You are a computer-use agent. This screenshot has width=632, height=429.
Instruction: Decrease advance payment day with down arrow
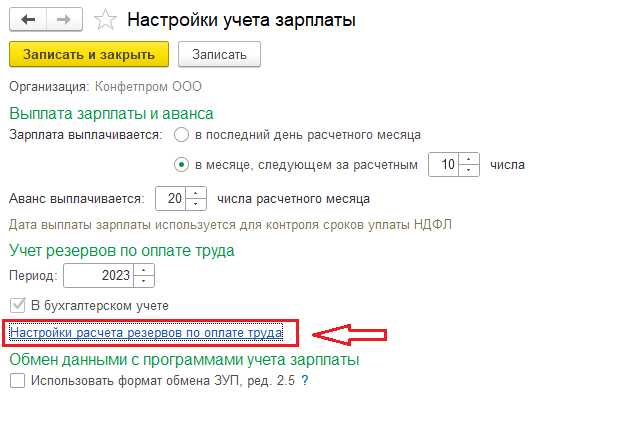[x=196, y=204]
